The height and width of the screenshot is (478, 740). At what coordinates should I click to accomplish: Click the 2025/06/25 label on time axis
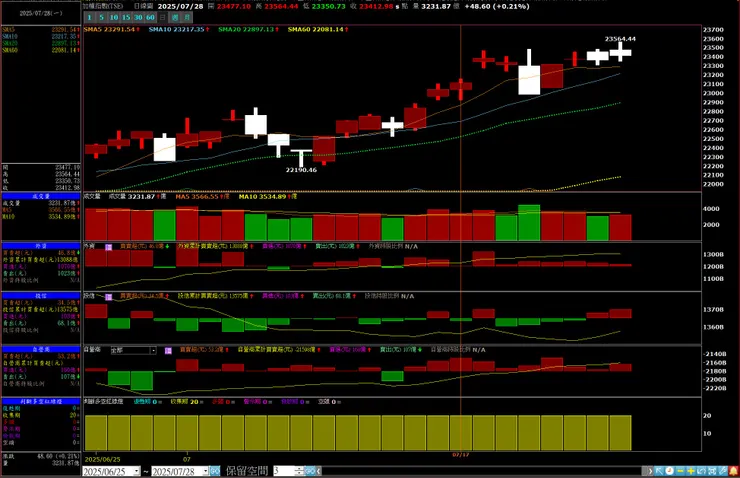pyautogui.click(x=102, y=459)
